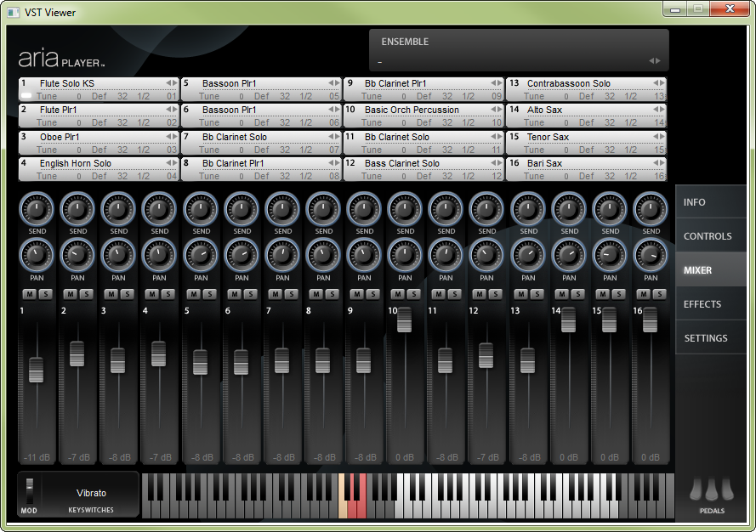Click next-instrument arrow for slot 1 Flute Solo KS
This screenshot has height=532, width=756.
click(174, 83)
